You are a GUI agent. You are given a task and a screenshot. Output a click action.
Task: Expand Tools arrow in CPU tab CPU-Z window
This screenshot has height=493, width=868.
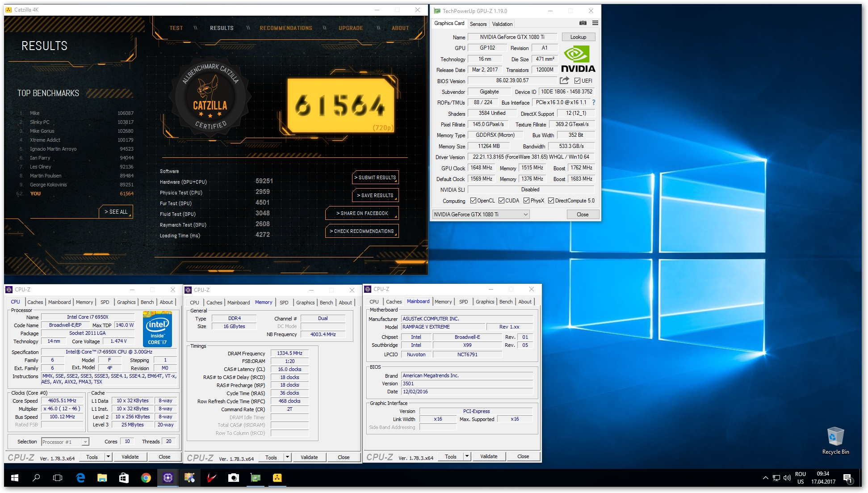coord(108,457)
